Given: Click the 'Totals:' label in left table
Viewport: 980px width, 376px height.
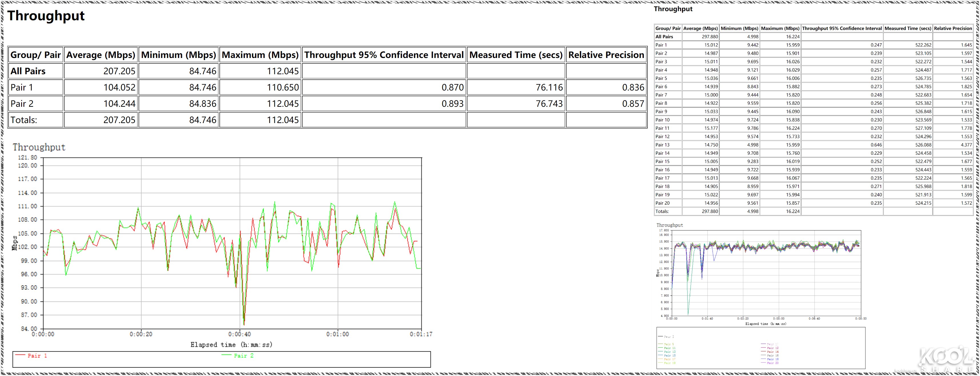Looking at the screenshot, I should point(24,120).
